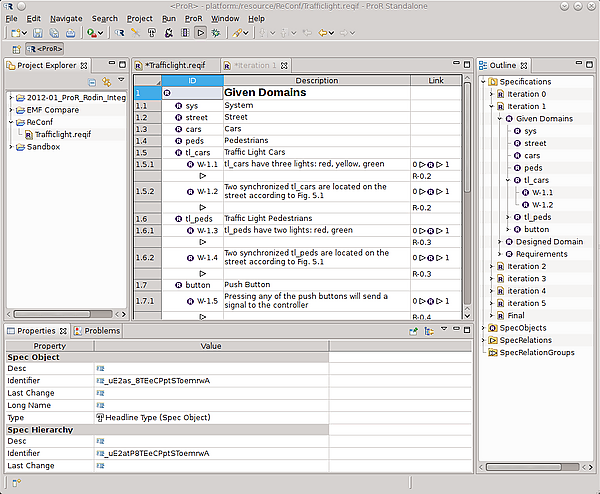The height and width of the screenshot is (494, 600).
Task: Collapse Given Domains in the Outline
Action: tap(500, 119)
